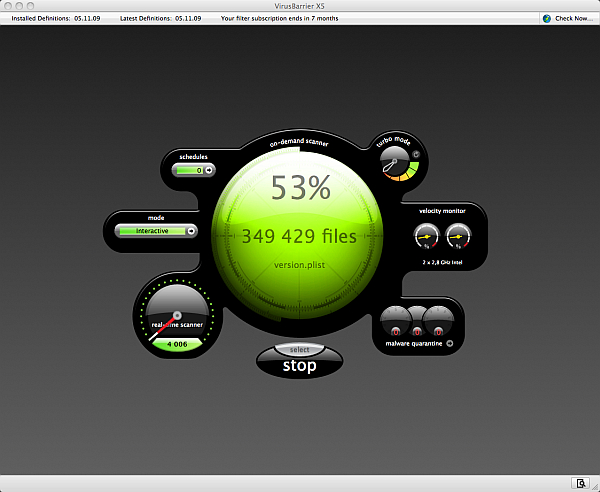Image resolution: width=600 pixels, height=492 pixels.
Task: Click 'Latest Definitions: 05.11.09' text
Action: point(160,18)
